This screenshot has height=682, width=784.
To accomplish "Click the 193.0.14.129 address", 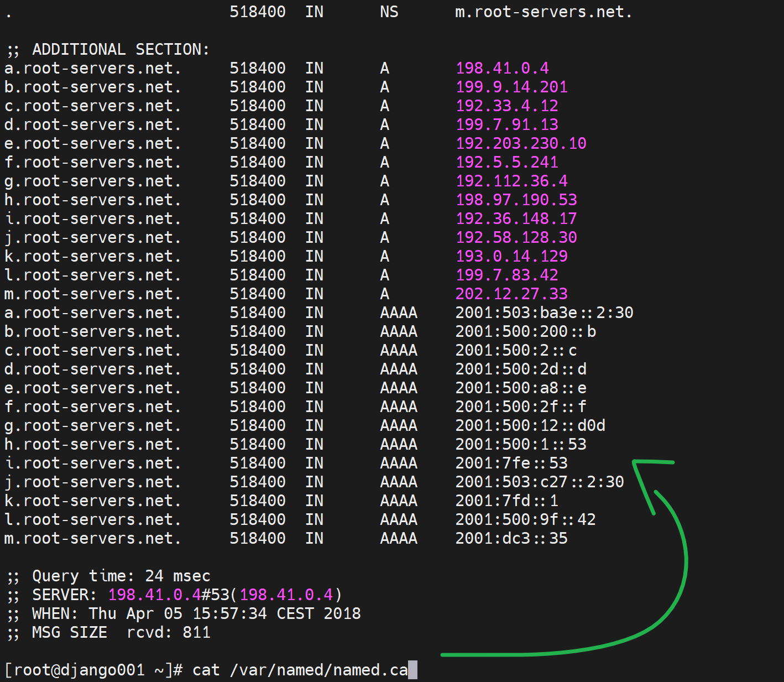I will coord(511,256).
